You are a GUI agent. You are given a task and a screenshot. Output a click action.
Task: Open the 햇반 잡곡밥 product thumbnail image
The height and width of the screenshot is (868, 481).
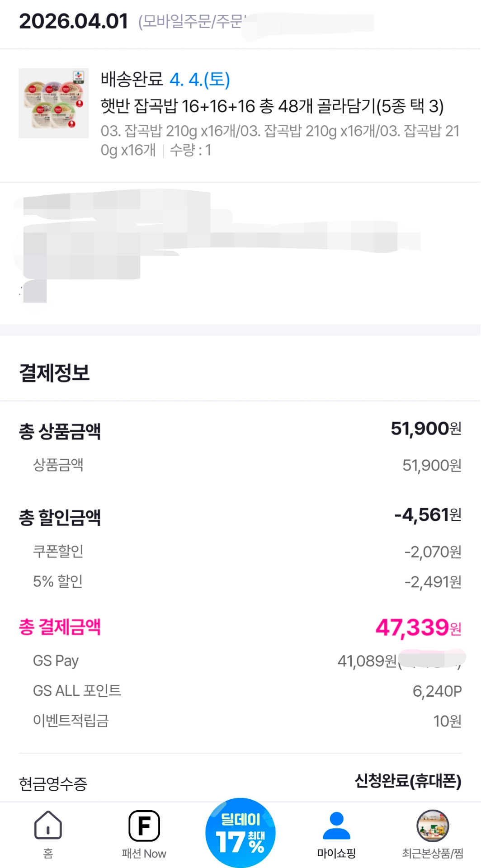click(54, 103)
